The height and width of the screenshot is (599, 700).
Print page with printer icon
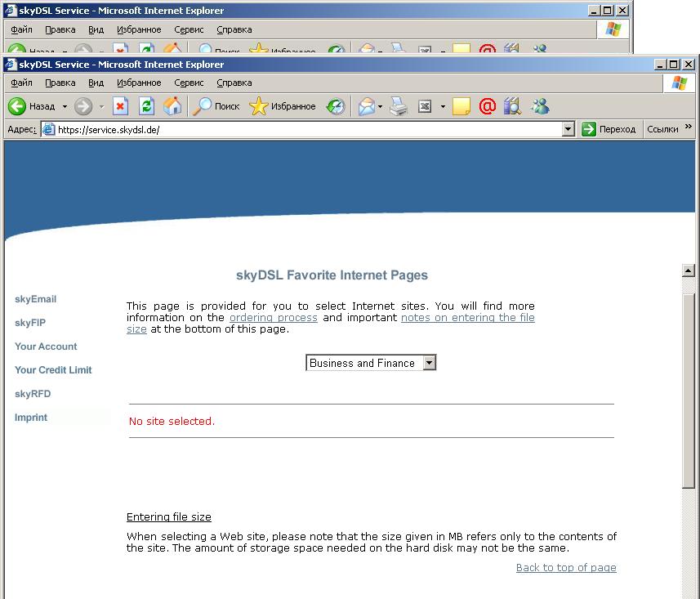(399, 106)
